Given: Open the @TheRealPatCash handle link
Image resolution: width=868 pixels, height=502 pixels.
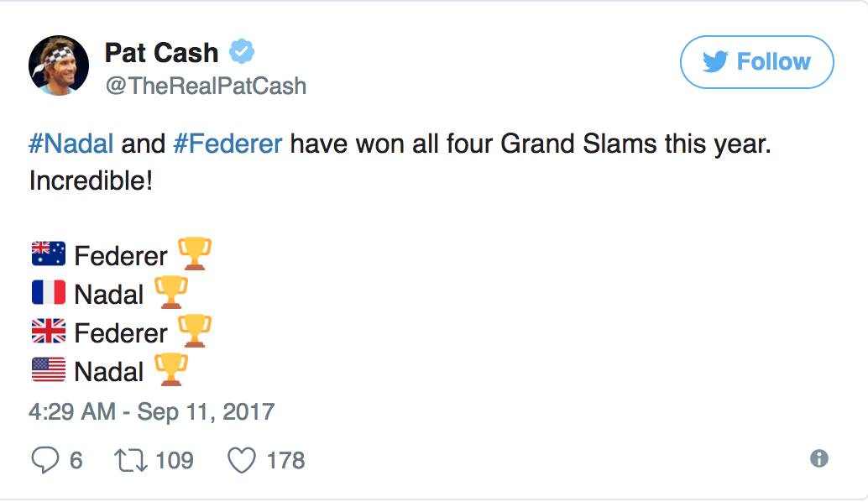Looking at the screenshot, I should coord(206,86).
